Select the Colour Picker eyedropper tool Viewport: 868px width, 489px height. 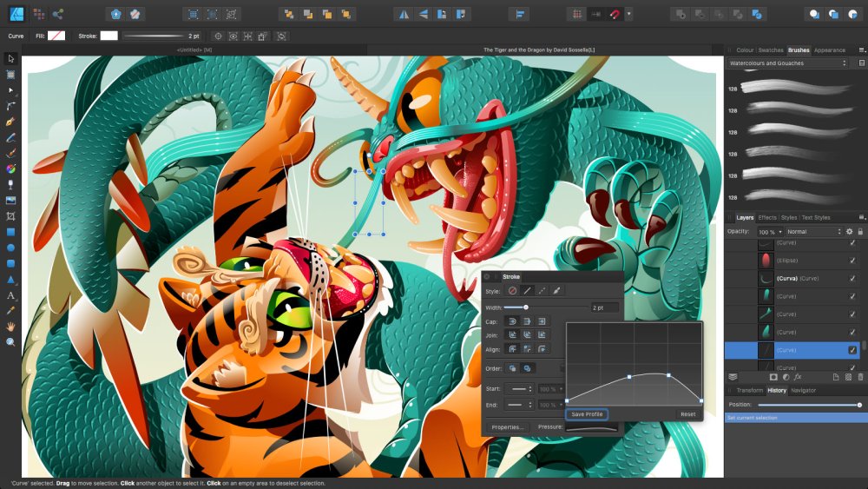(x=10, y=311)
